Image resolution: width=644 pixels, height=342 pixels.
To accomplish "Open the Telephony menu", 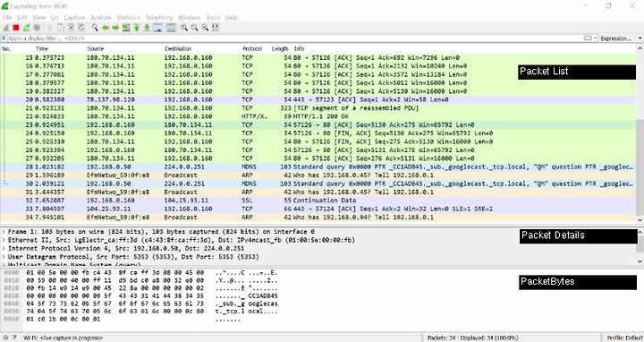I will tap(159, 17).
